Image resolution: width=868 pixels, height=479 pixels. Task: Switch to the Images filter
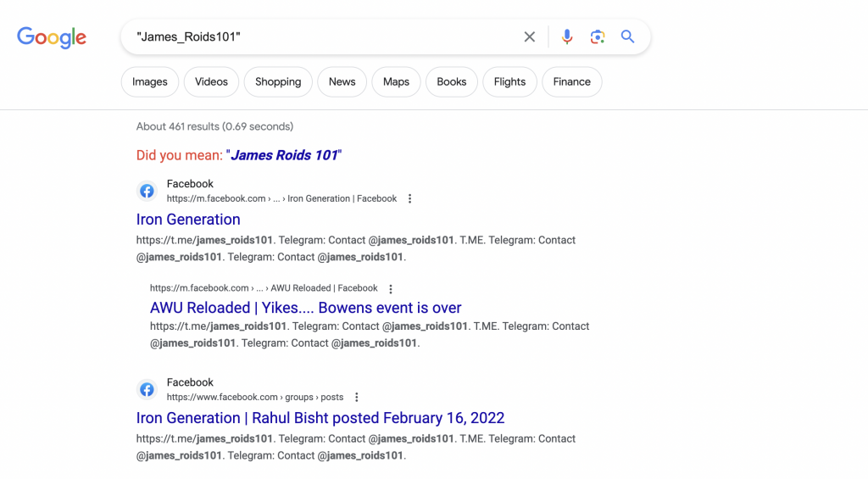point(149,82)
